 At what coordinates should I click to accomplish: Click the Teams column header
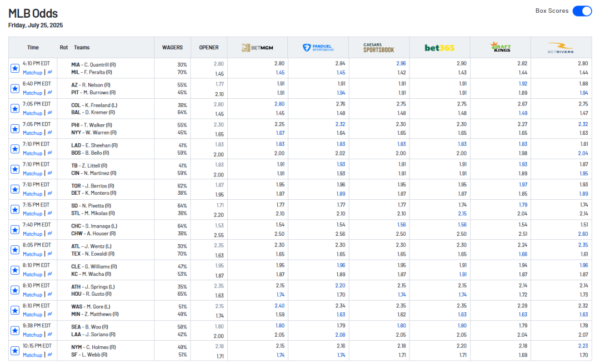82,47
